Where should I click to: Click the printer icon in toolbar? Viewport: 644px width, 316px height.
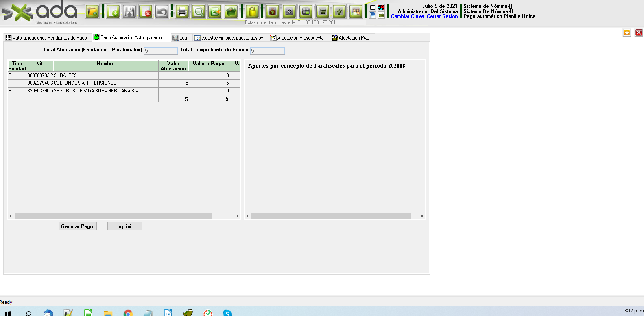tap(182, 11)
